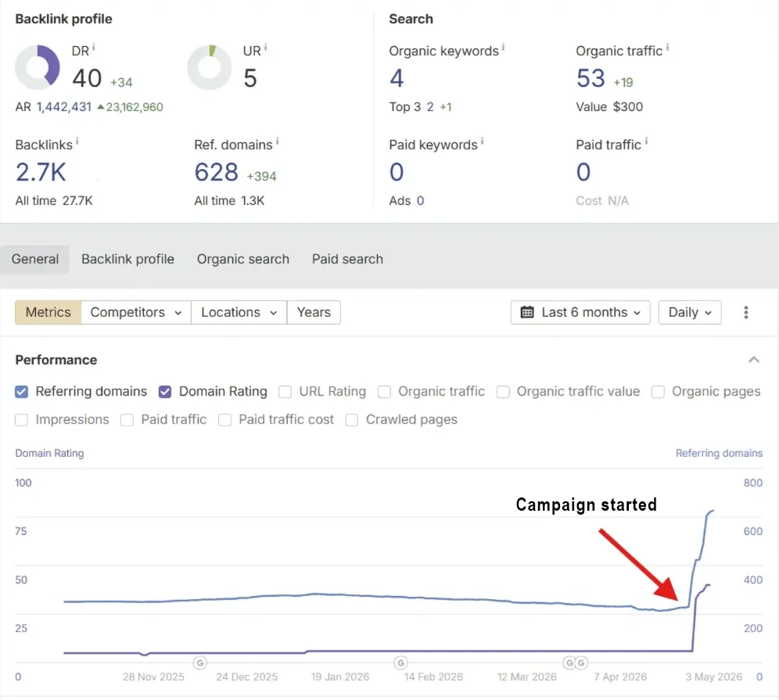Click the DR info icon
The width and height of the screenshot is (779, 700).
(93, 48)
